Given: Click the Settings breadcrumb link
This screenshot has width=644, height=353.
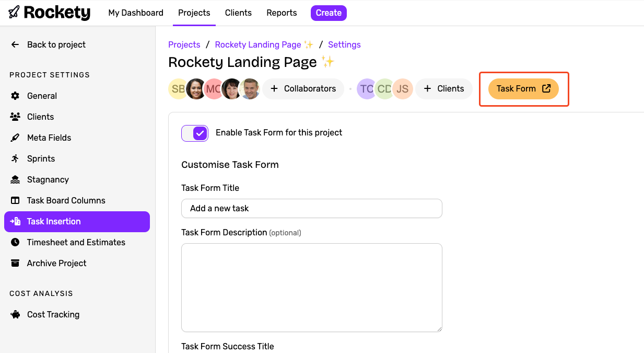Looking at the screenshot, I should [x=344, y=44].
